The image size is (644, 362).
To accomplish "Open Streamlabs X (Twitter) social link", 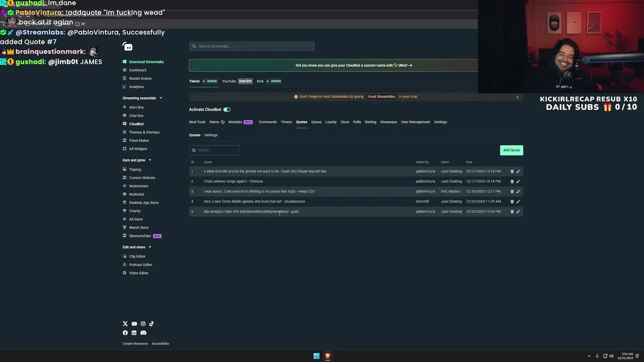I will pyautogui.click(x=125, y=324).
